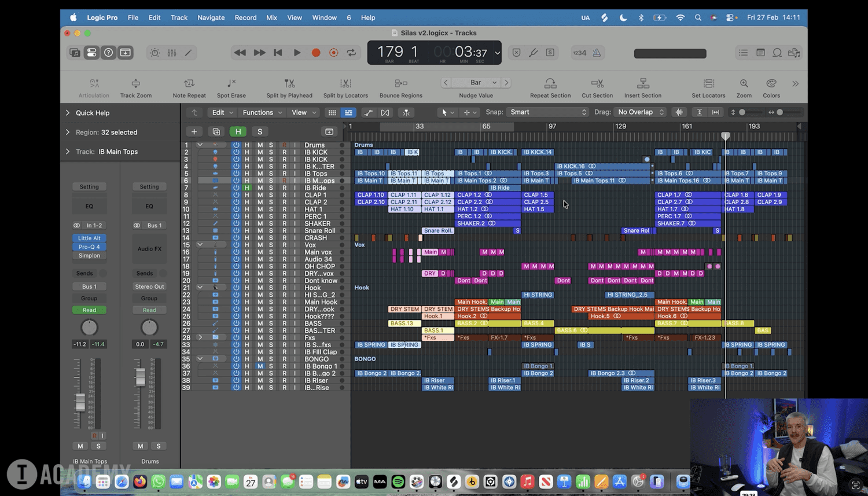Open the Mix menu in the menu bar
The image size is (868, 496).
[271, 17]
